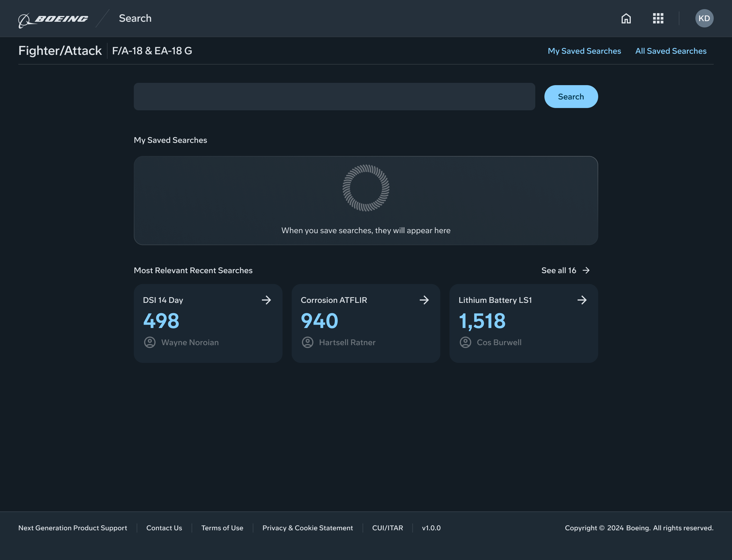Click the Fighter/Attack heading
The image size is (732, 560).
click(x=60, y=51)
